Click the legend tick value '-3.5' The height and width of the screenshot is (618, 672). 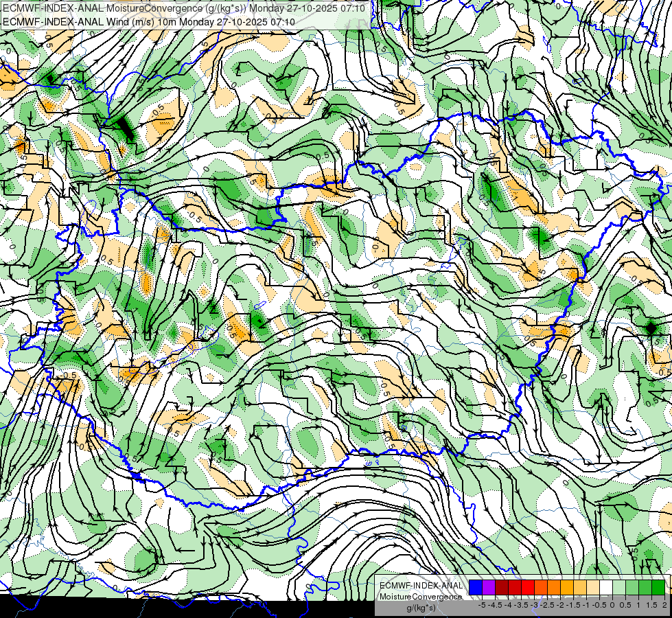(x=521, y=605)
